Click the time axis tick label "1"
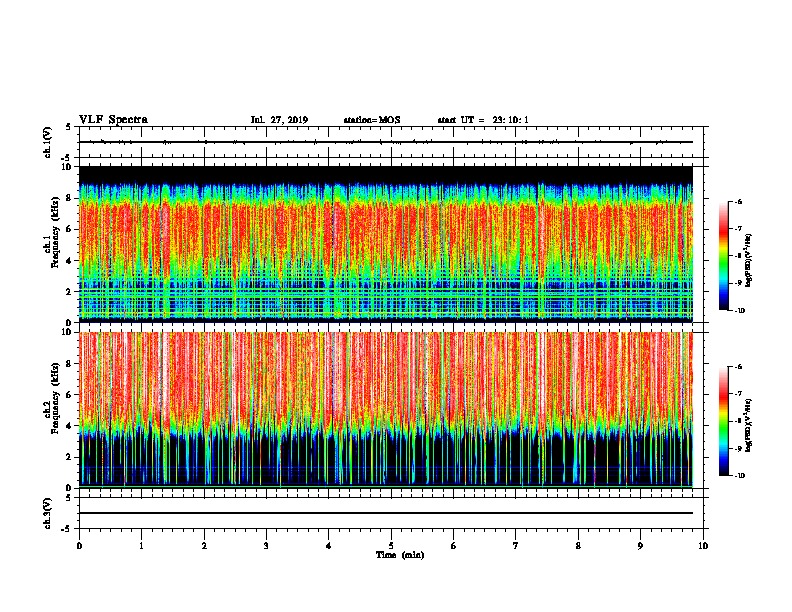The height and width of the screenshot is (612, 792). [x=141, y=545]
